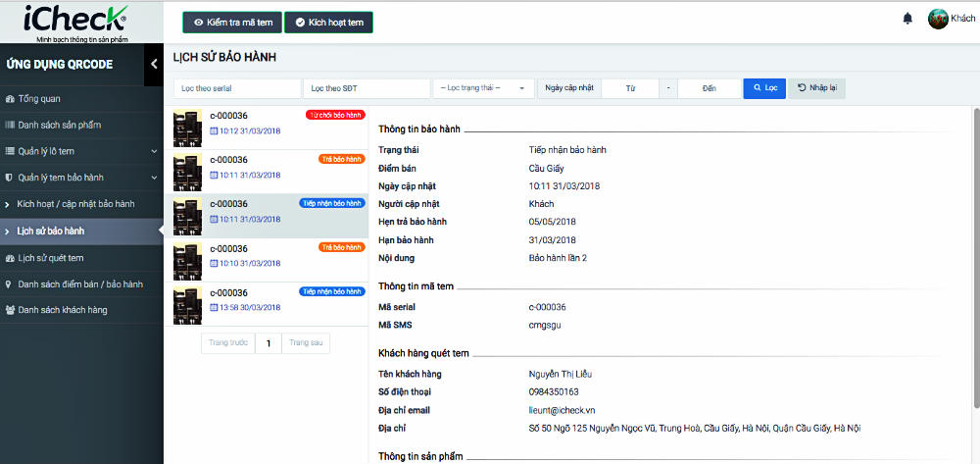The width and height of the screenshot is (980, 464).
Task: Click the eye icon in Kiểm tra mã tem
Action: point(199,23)
